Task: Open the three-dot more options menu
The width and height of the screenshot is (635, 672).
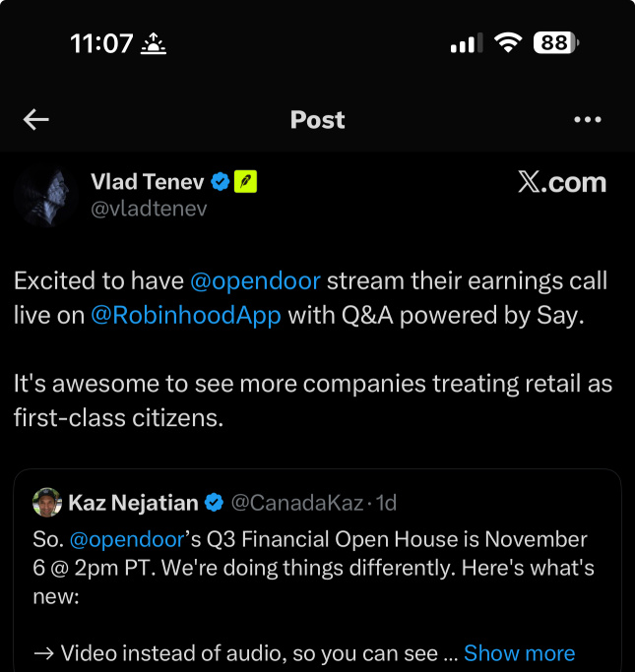Action: 587,120
